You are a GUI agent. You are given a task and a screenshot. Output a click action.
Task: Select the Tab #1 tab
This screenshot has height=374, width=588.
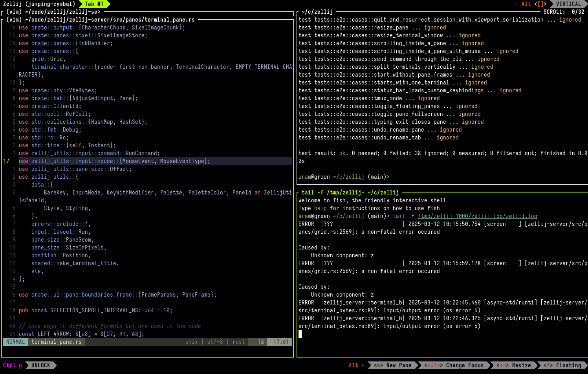94,4
